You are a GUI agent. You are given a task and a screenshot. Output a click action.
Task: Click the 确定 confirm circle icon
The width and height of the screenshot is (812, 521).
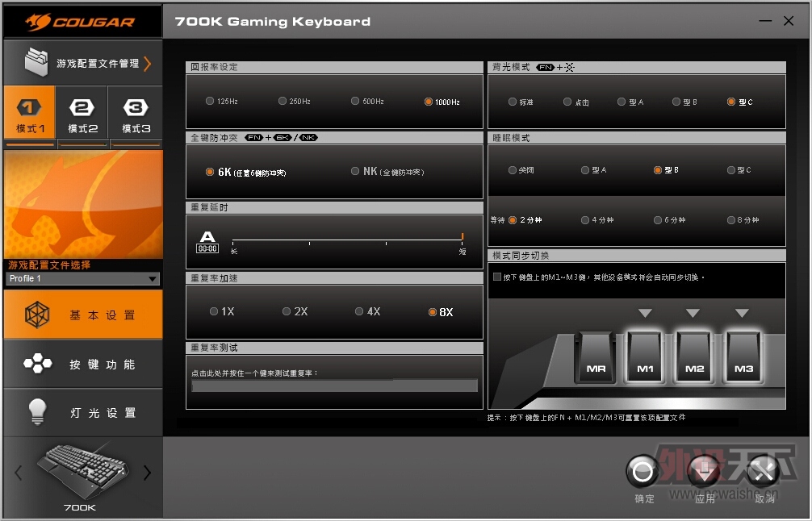pos(643,472)
